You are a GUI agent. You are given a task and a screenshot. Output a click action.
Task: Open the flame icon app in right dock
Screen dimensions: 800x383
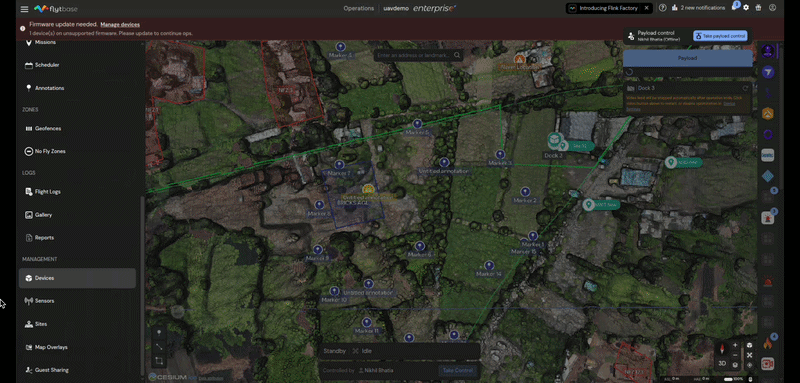click(x=767, y=343)
